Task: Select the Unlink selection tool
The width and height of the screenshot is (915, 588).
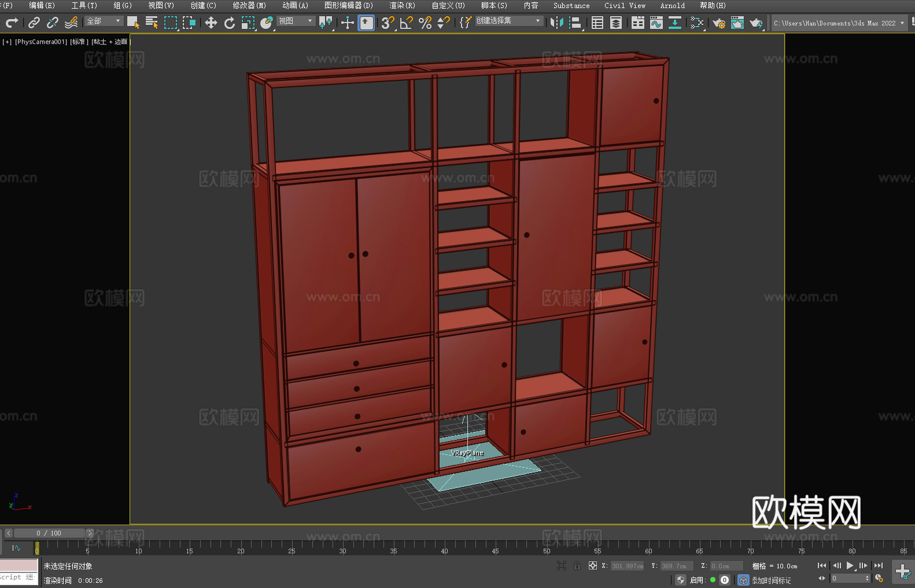Action: pyautogui.click(x=53, y=23)
